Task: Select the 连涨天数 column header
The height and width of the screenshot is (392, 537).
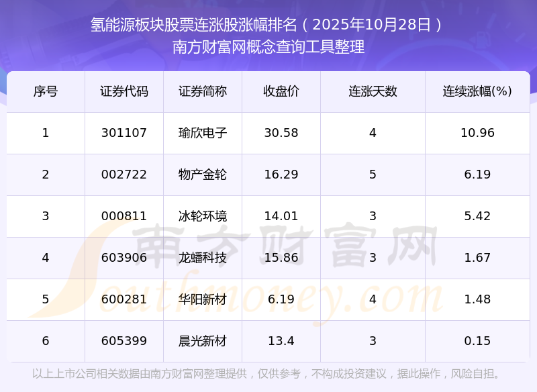Action: click(373, 91)
